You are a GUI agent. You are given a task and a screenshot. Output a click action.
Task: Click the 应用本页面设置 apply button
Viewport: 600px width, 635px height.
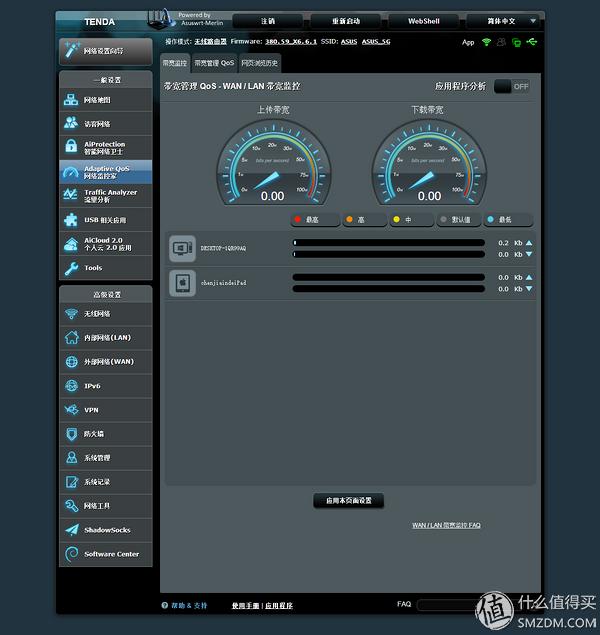coord(348,500)
